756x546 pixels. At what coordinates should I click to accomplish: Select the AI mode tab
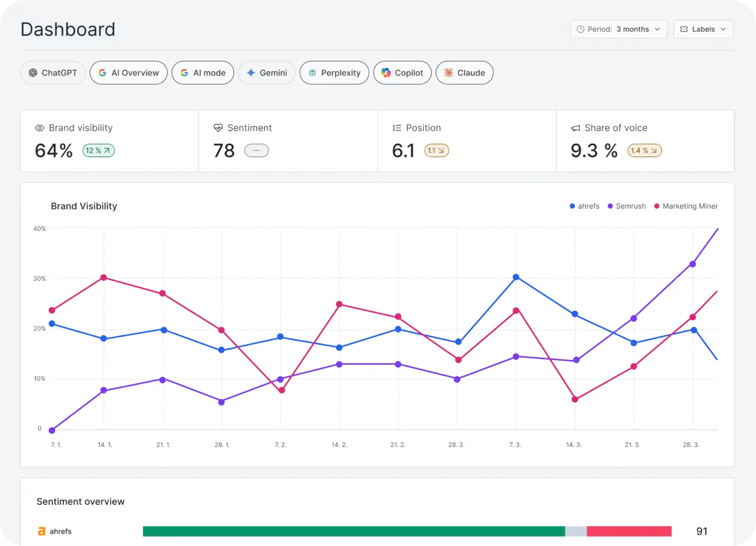[203, 72]
